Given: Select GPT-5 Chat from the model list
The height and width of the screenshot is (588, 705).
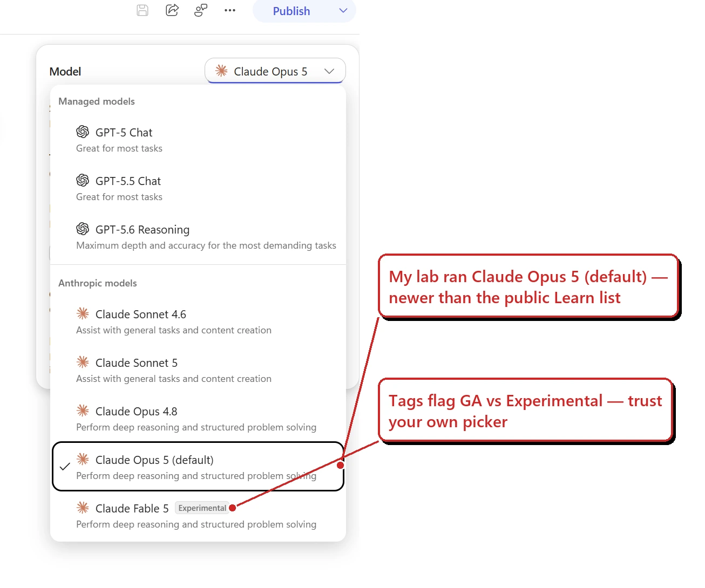Looking at the screenshot, I should (198, 140).
